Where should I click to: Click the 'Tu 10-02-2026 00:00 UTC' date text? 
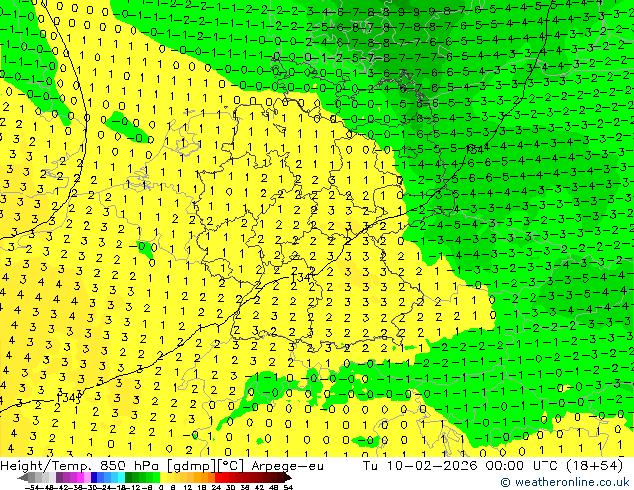[461, 465]
